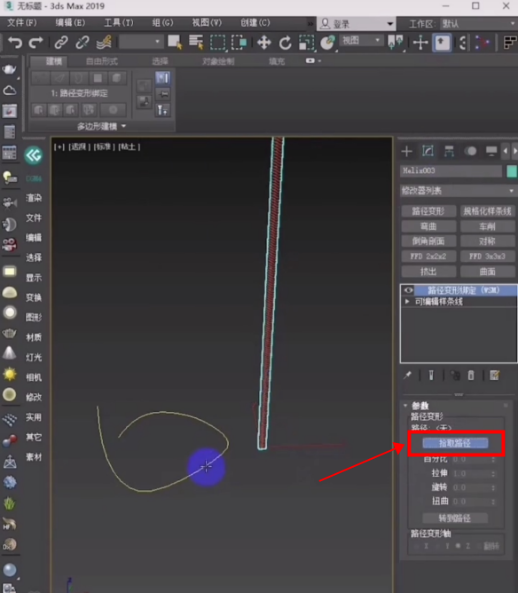Collapse the 参数 rollout
518x593 pixels.
406,405
